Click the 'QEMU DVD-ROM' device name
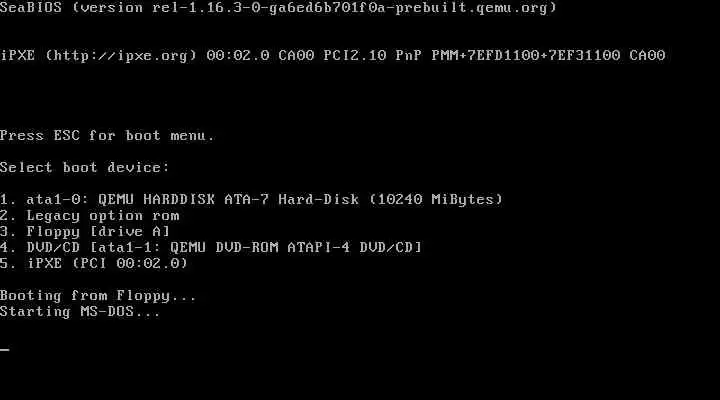This screenshot has height=400, width=720. (x=225, y=248)
